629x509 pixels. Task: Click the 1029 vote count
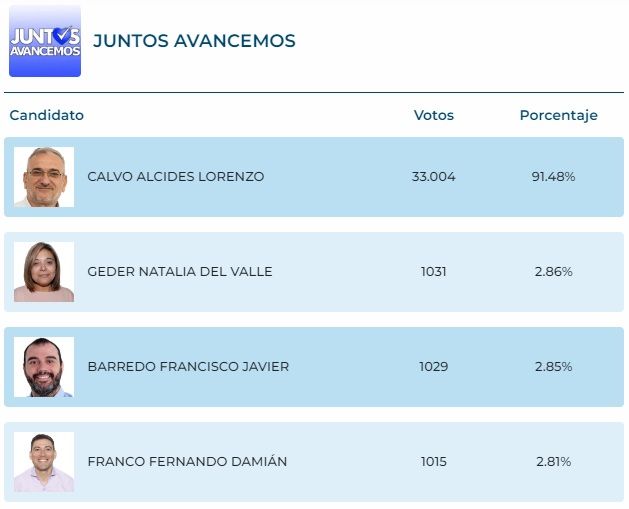[433, 367]
